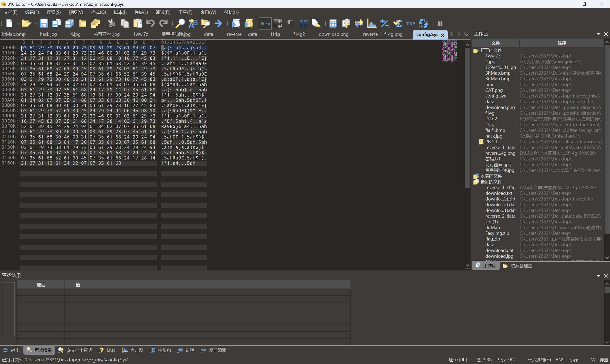Open Histogram with the chart toolbar icon
Image resolution: width=610 pixels, height=364 pixels.
point(372,23)
